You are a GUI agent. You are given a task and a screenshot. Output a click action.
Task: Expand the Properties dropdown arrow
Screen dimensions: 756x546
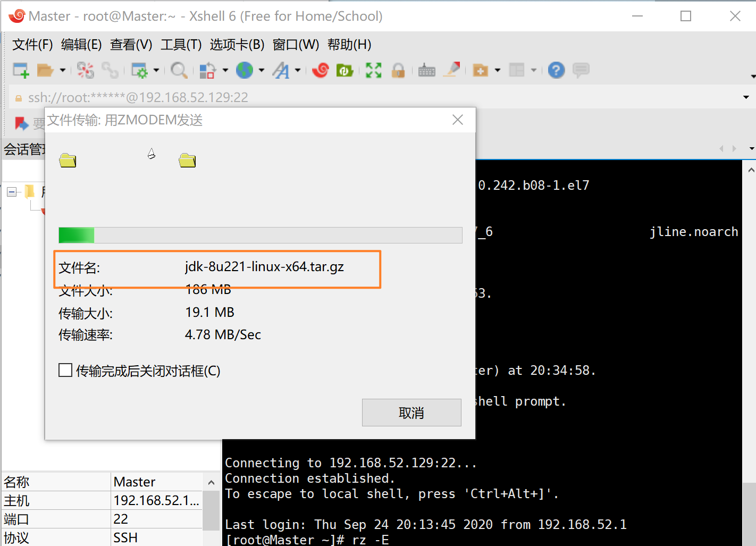tap(156, 70)
